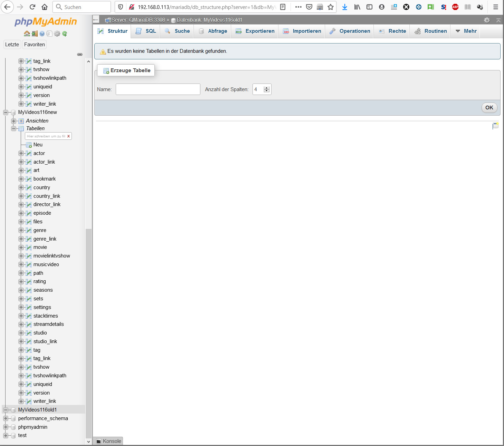Open Firefox library icon
Image resolution: width=504 pixels, height=446 pixels.
[x=357, y=7]
